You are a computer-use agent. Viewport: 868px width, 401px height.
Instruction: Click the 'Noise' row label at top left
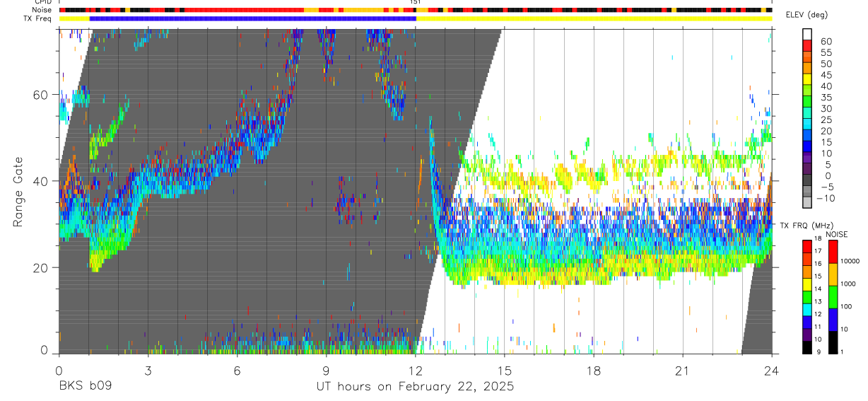tap(42, 10)
